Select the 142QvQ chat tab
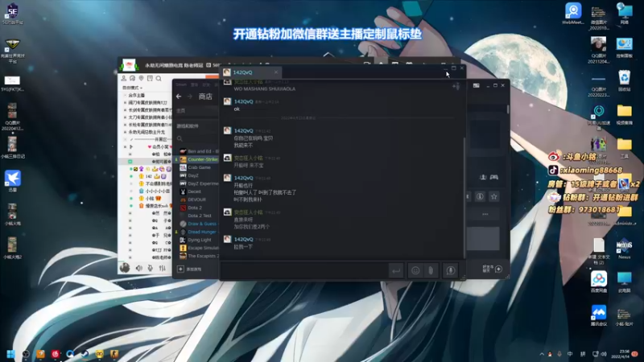 pos(250,72)
